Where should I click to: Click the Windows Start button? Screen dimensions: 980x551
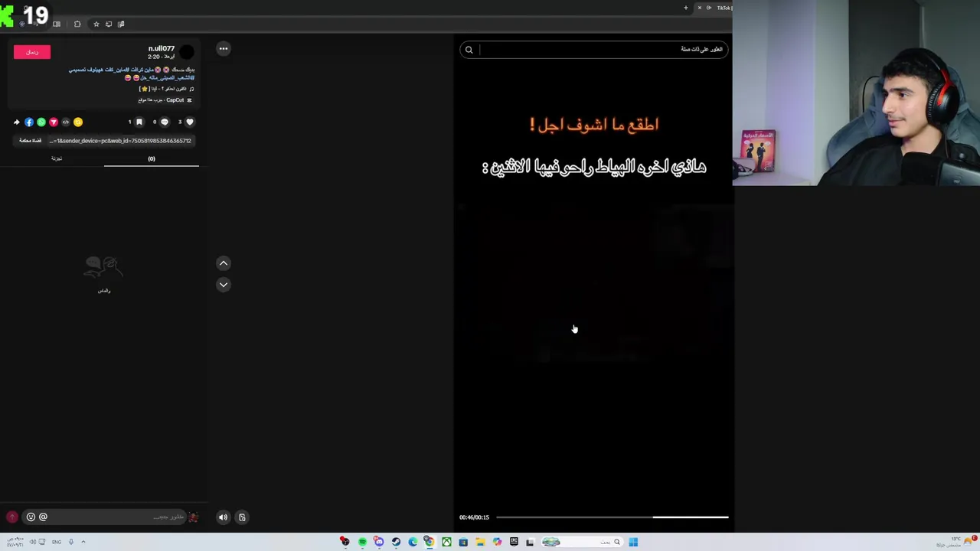tap(633, 542)
